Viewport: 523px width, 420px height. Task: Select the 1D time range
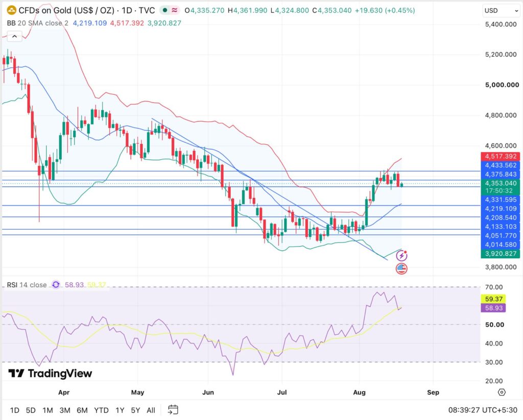coord(14,410)
